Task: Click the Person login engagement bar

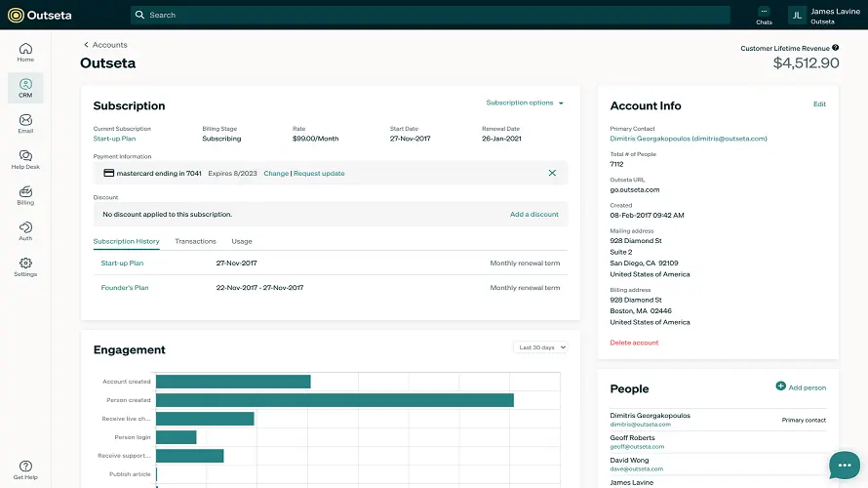Action: pos(176,437)
